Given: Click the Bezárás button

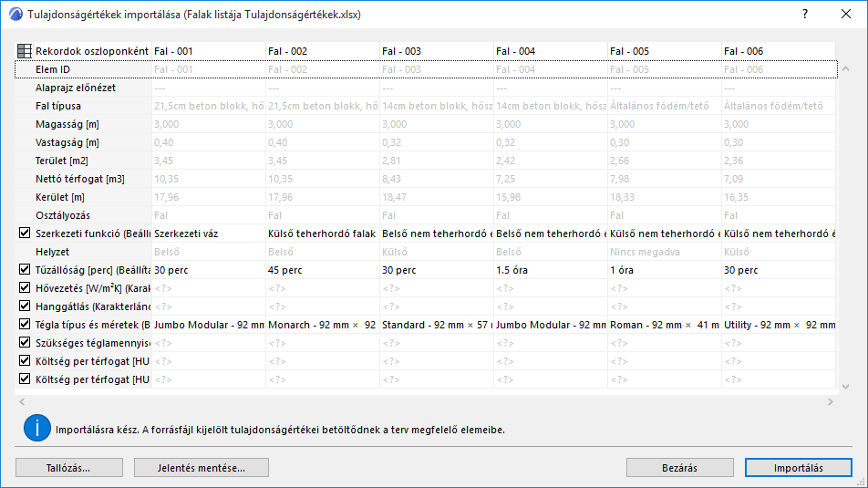Looking at the screenshot, I should pos(680,468).
